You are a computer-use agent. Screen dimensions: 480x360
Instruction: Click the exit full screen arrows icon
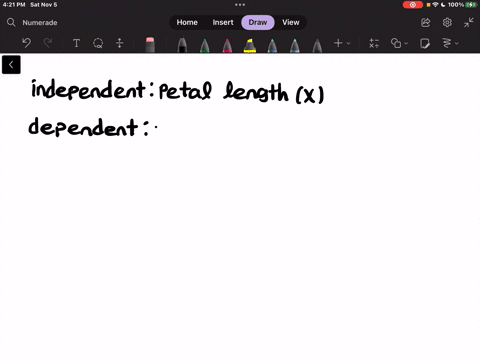tap(468, 23)
